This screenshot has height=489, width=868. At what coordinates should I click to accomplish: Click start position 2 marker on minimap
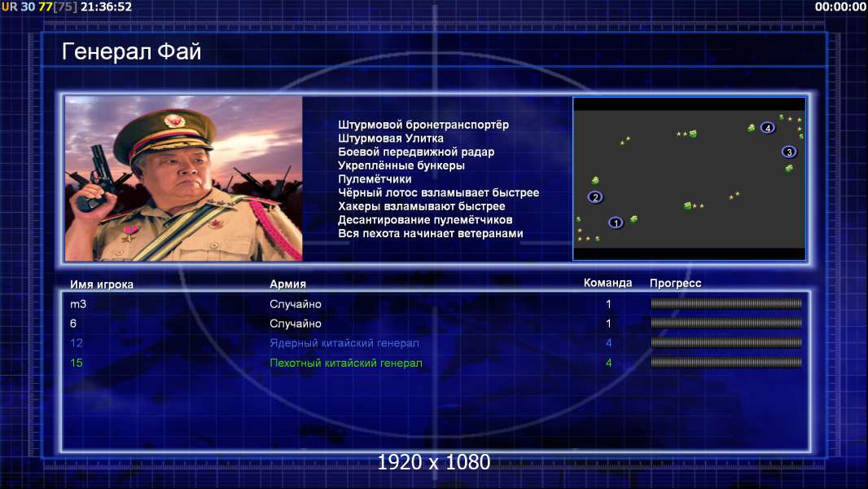pyautogui.click(x=595, y=196)
